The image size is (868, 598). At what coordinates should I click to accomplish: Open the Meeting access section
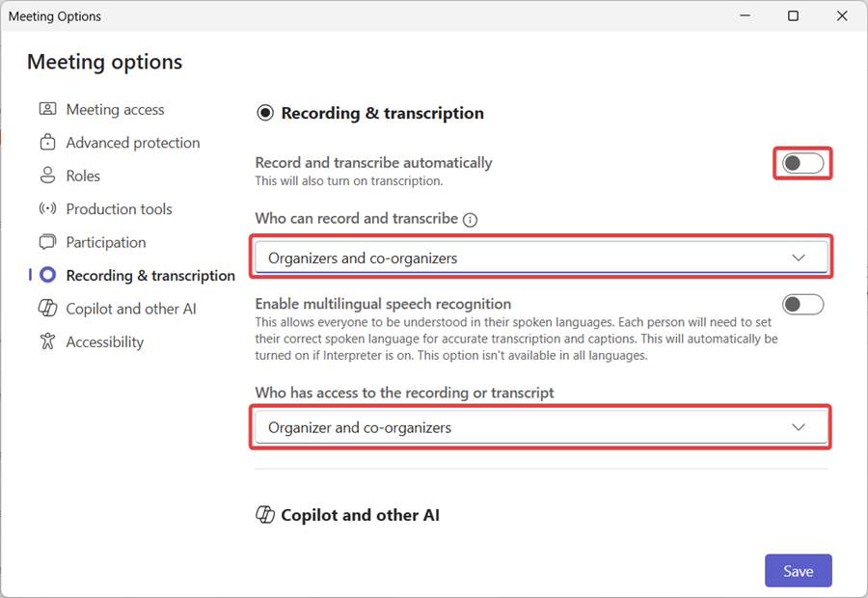[x=115, y=110]
